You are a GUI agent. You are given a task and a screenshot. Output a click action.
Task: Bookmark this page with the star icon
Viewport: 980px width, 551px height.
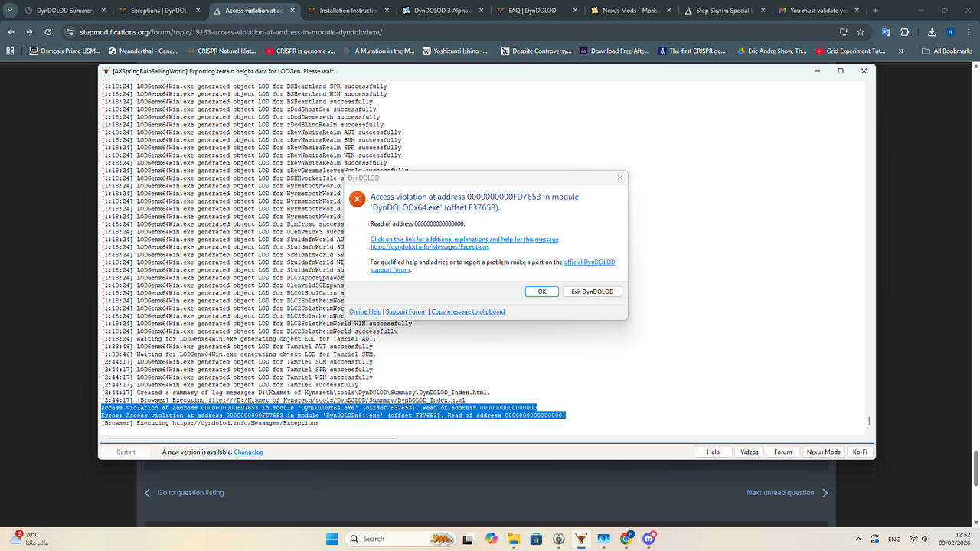pyautogui.click(x=861, y=32)
